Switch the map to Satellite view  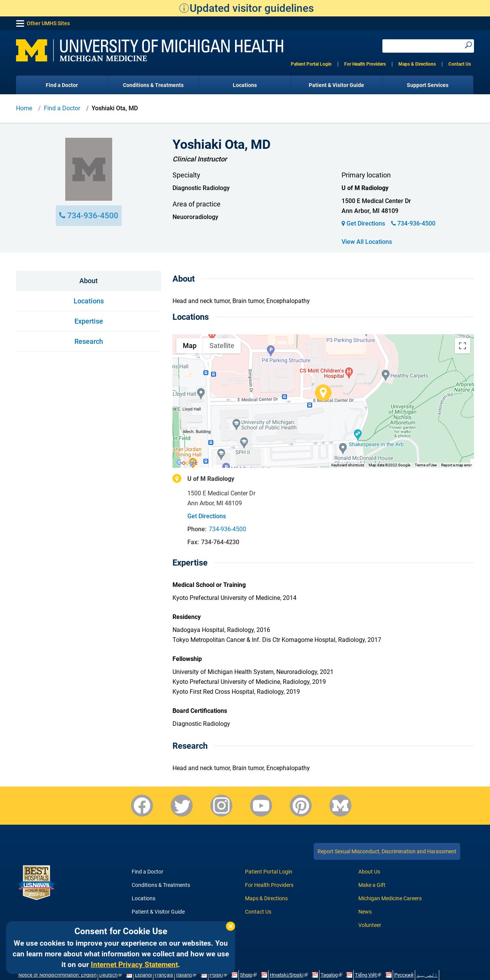tap(222, 346)
